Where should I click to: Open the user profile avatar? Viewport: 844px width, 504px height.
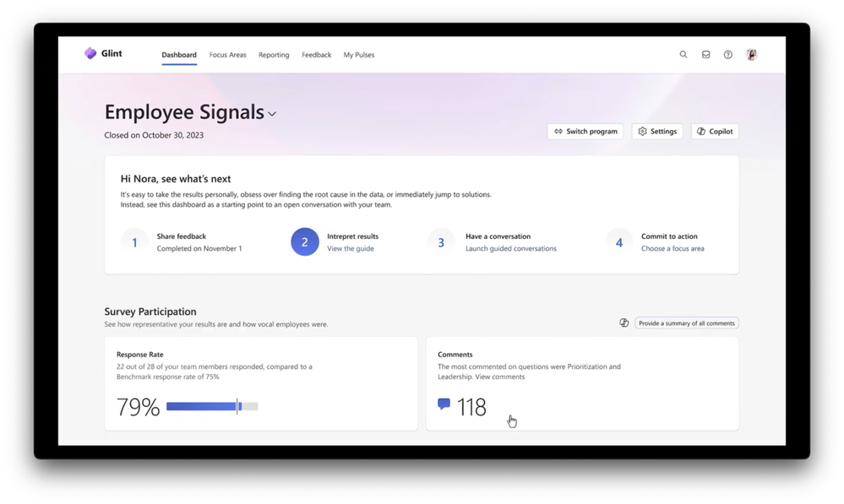pyautogui.click(x=751, y=54)
